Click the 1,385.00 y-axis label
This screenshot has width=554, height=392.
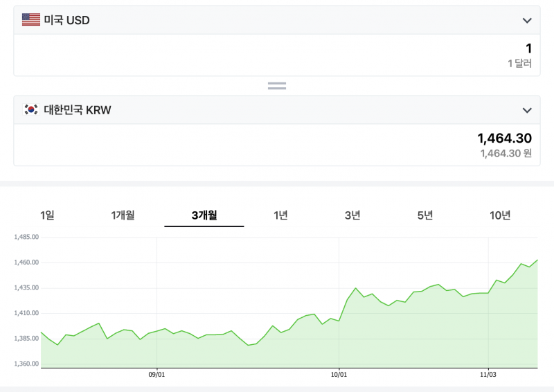[26, 338]
